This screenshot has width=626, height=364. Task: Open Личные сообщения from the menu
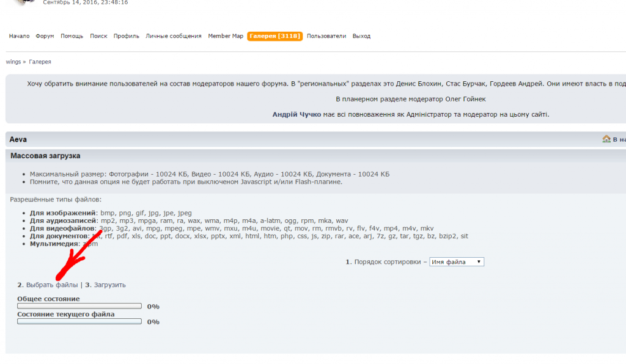pyautogui.click(x=173, y=36)
